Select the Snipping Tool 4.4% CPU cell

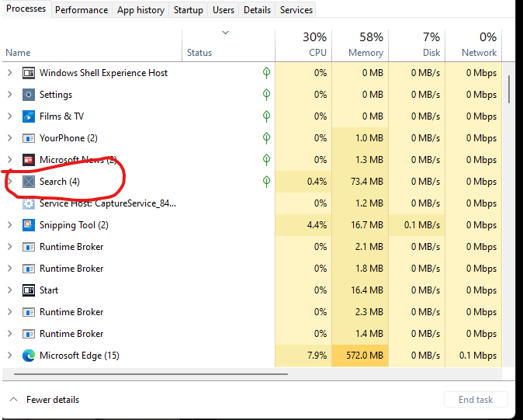[303, 225]
